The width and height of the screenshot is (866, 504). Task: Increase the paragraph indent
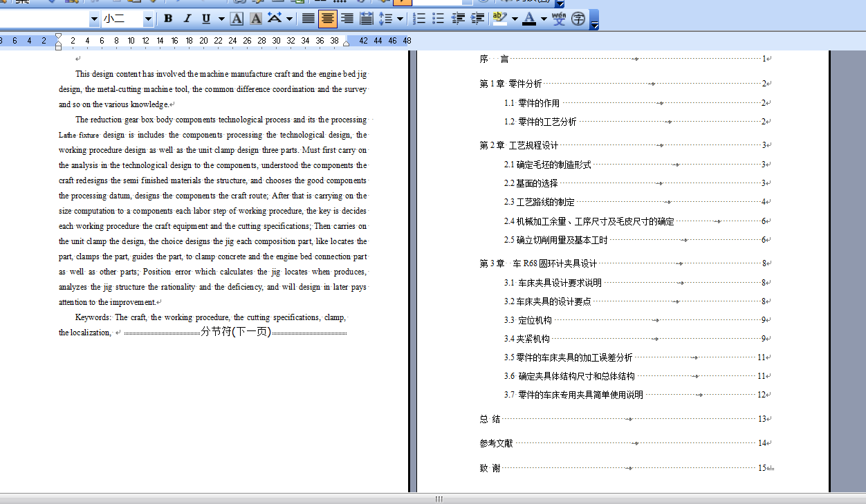(477, 19)
